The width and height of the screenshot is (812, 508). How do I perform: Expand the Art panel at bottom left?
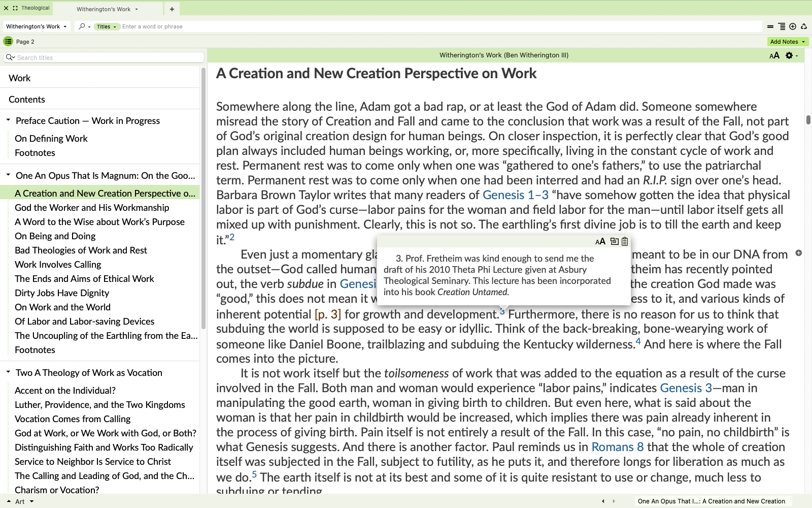coord(9,501)
